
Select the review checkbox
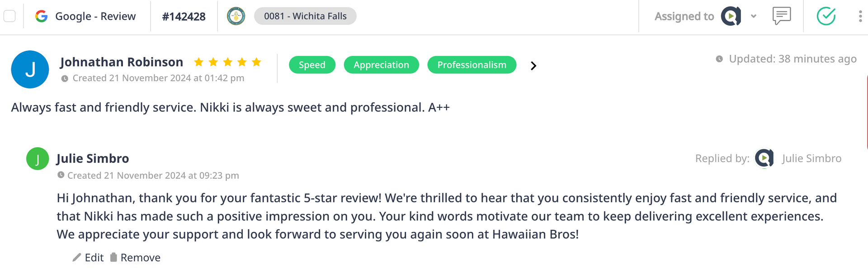click(9, 16)
